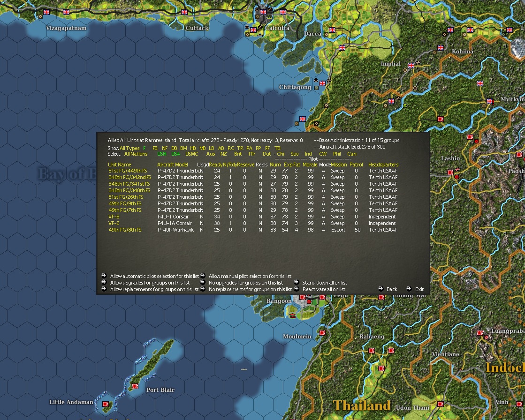Open the VF-8 Corsair unit
This screenshot has width=525, height=420.
point(114,217)
